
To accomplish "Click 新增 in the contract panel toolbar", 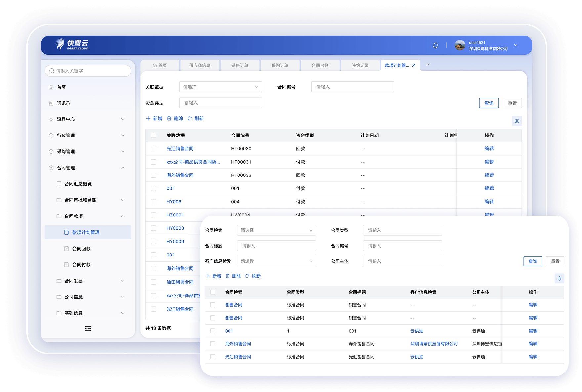I will pos(213,276).
